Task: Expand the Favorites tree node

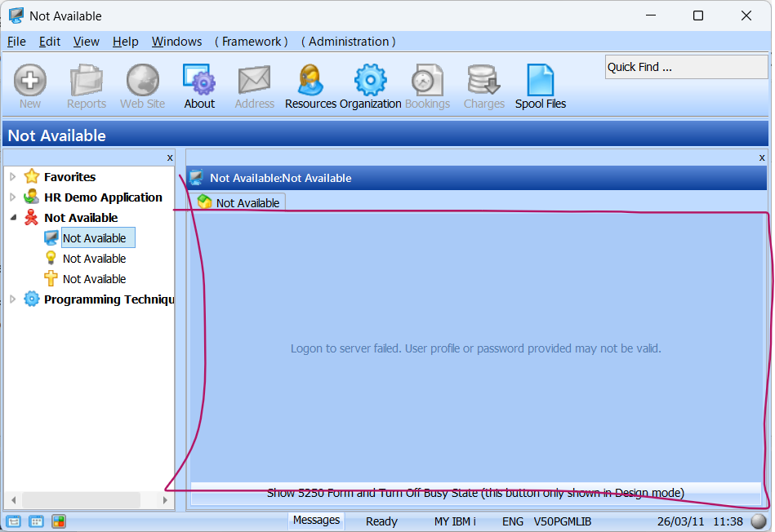Action: pos(12,177)
